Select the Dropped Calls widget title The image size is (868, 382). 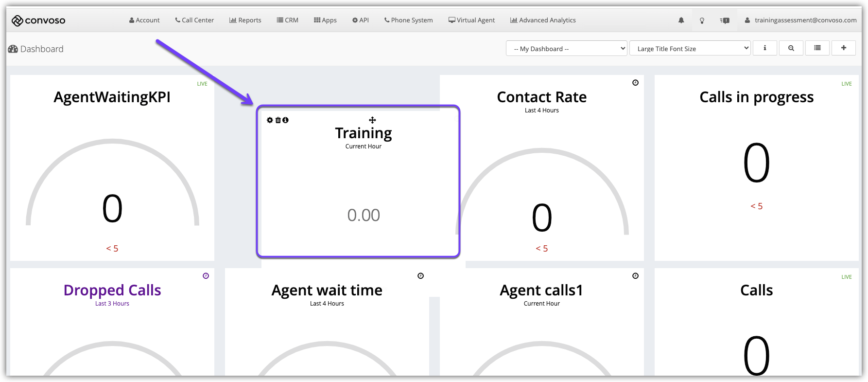click(x=112, y=291)
